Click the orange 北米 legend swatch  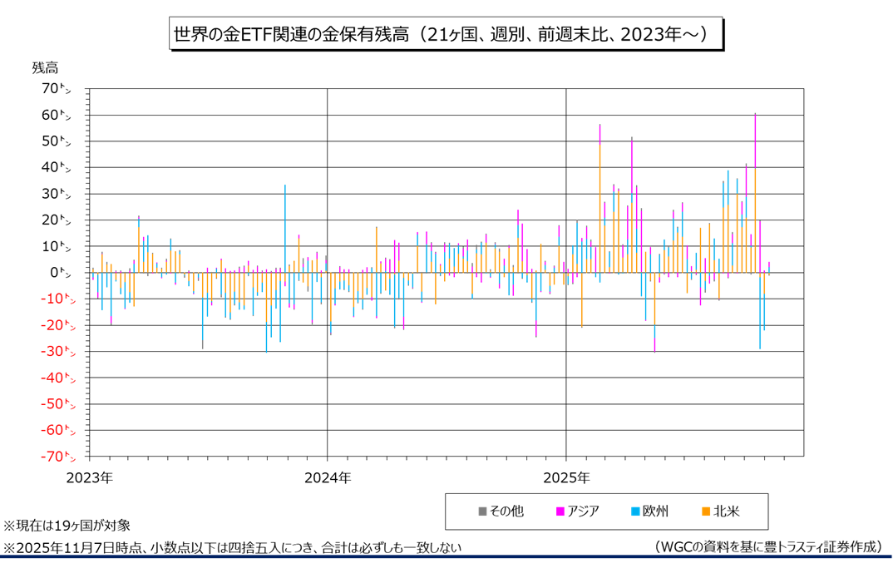[x=706, y=511]
